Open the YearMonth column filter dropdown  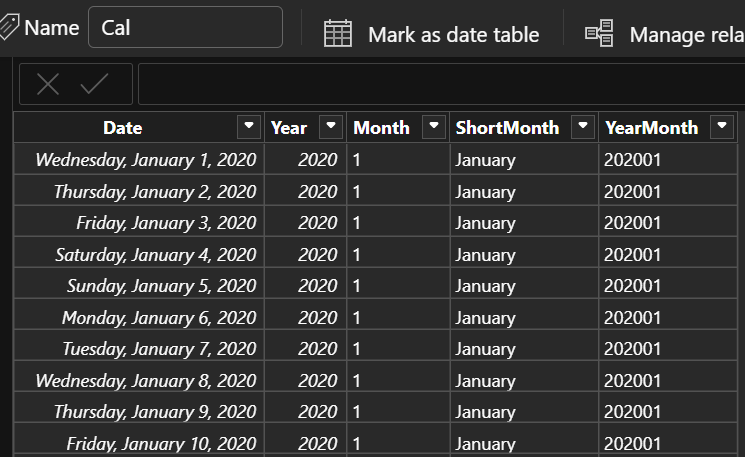722,127
